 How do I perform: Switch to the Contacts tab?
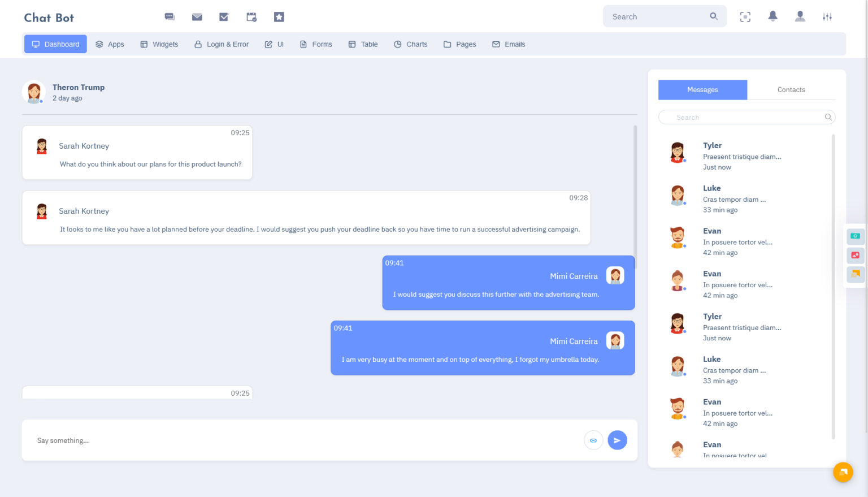point(791,89)
